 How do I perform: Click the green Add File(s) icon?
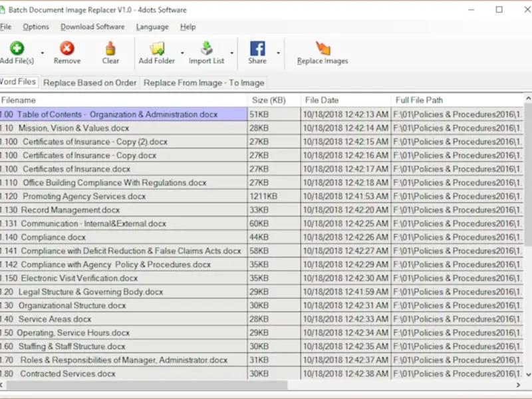[x=17, y=48]
